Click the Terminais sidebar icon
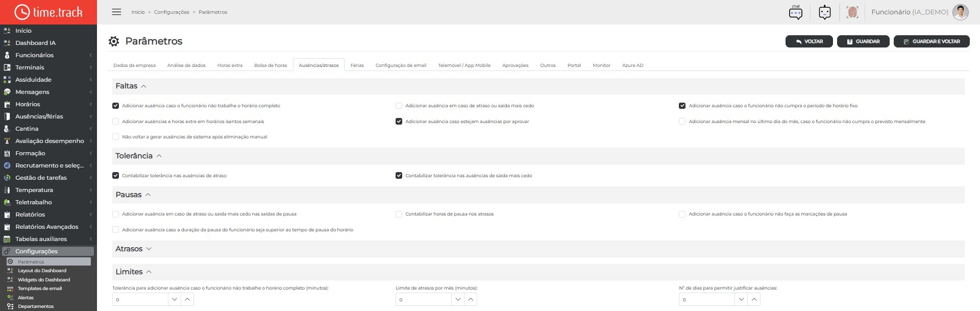This screenshot has height=311, width=980. (7, 67)
